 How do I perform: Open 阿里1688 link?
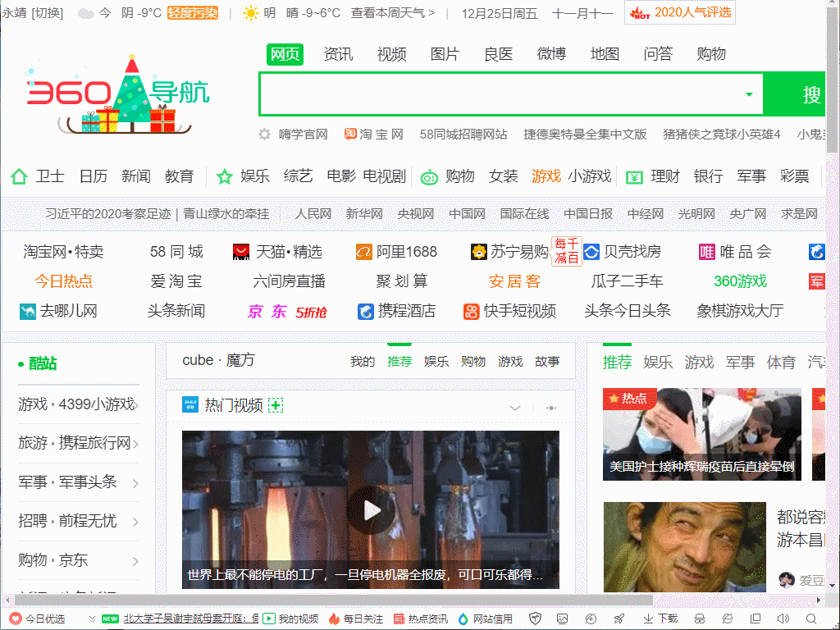[396, 252]
